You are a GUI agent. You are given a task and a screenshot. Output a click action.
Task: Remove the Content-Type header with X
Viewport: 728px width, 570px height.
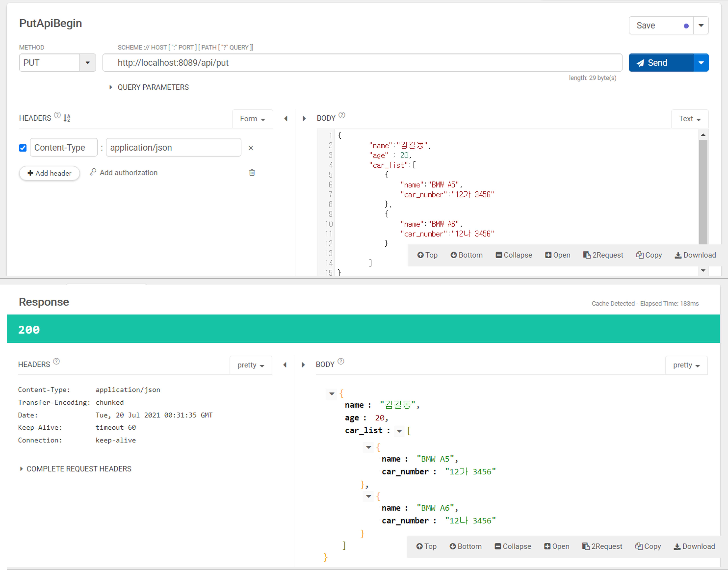click(x=251, y=148)
